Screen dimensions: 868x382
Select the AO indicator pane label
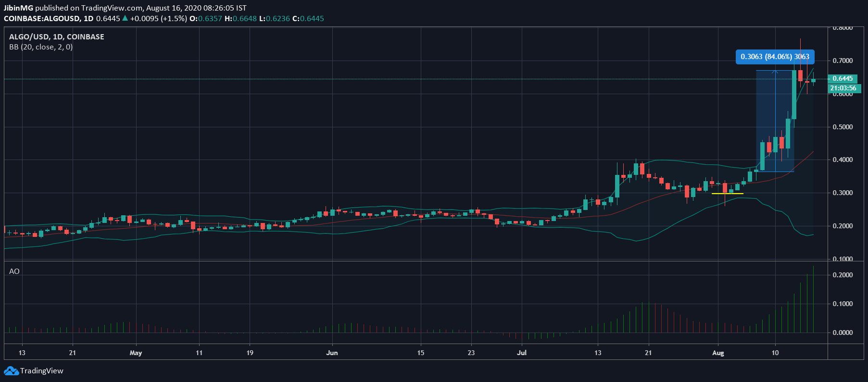[14, 271]
